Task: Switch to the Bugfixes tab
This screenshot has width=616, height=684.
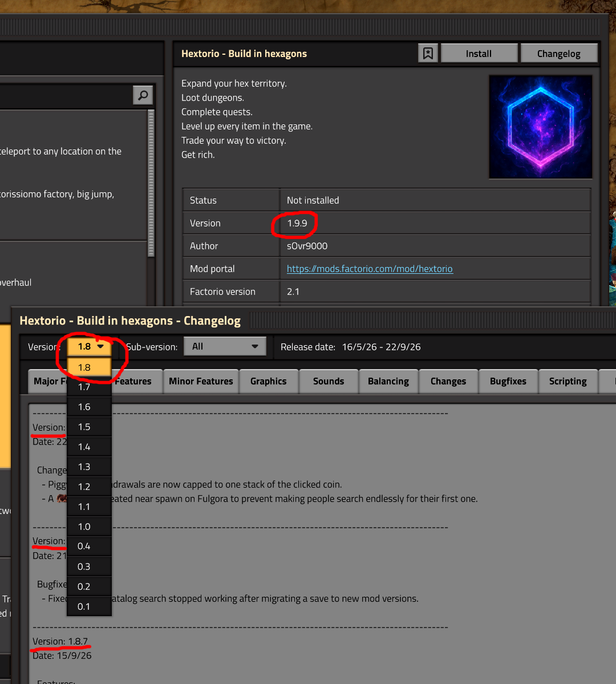Action: (508, 381)
